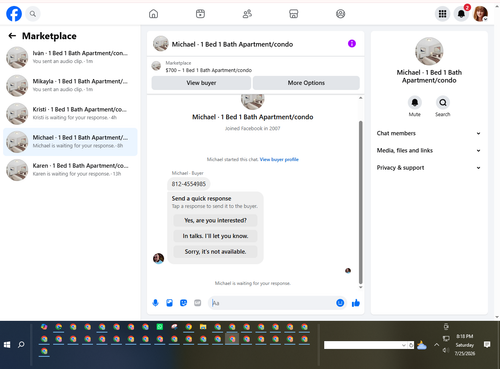Image resolution: width=500 pixels, height=369 pixels.
Task: Open the Windows action center icon
Action: coord(487,345)
